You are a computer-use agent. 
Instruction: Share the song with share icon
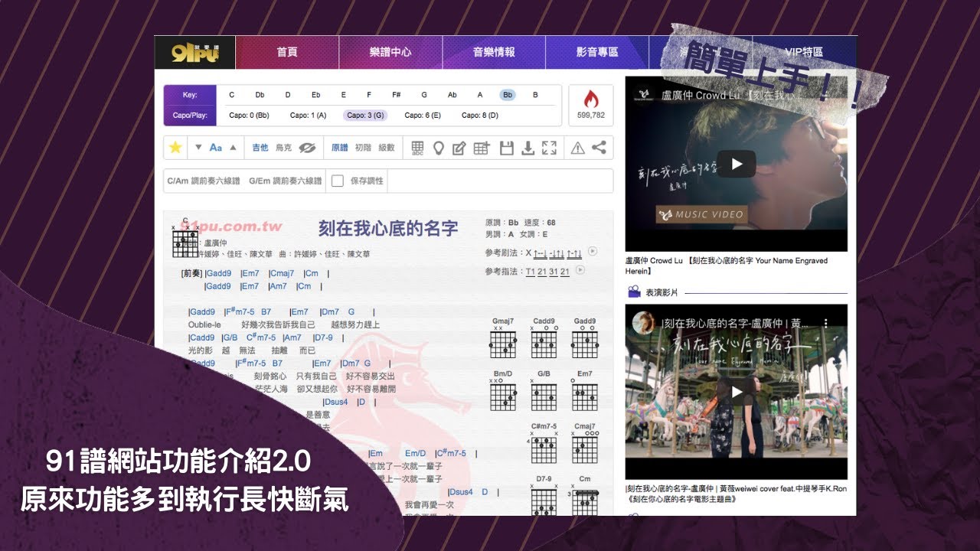coord(599,148)
